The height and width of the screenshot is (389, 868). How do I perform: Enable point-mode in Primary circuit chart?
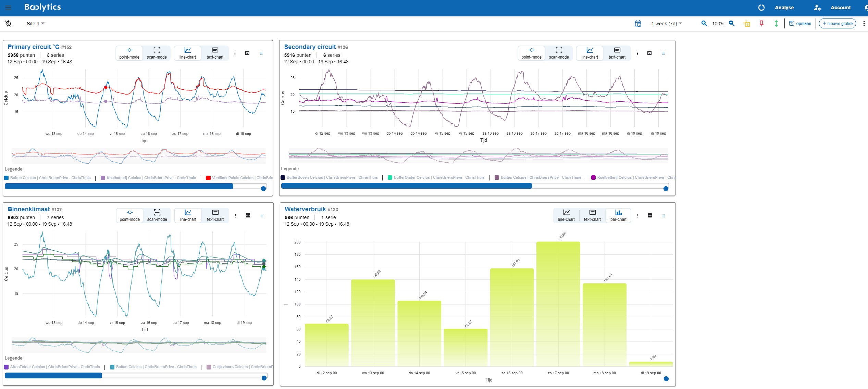point(129,53)
